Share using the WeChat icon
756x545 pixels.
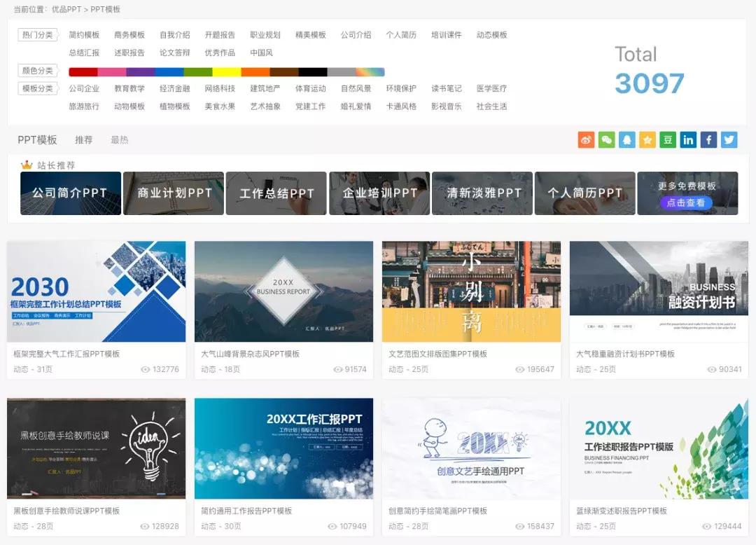607,139
